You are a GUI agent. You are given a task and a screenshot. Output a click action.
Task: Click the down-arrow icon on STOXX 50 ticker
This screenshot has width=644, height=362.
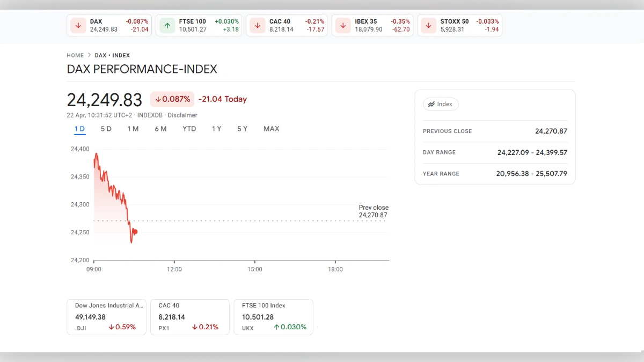[428, 25]
